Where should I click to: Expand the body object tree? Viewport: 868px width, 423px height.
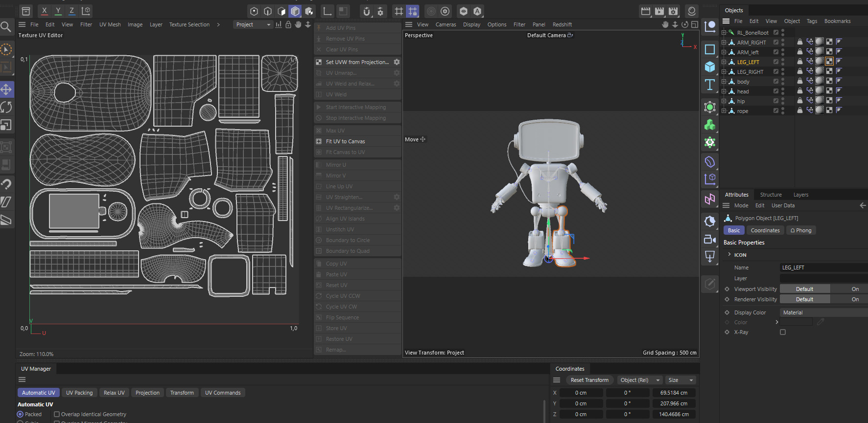(x=724, y=82)
